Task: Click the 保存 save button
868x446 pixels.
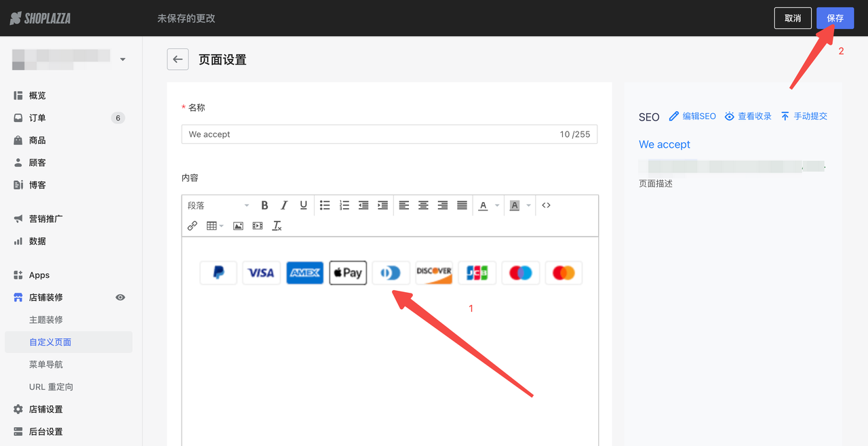Action: click(835, 18)
